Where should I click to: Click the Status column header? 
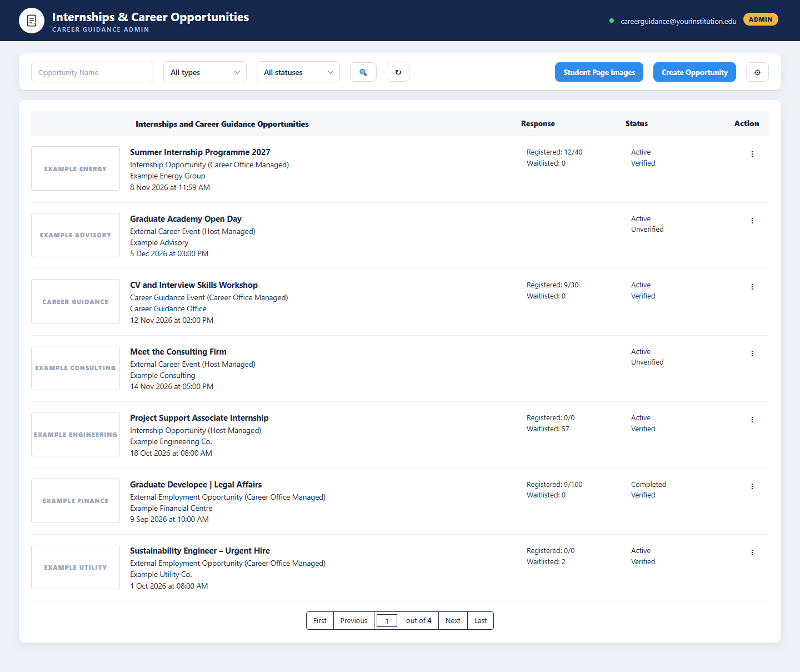tap(637, 123)
